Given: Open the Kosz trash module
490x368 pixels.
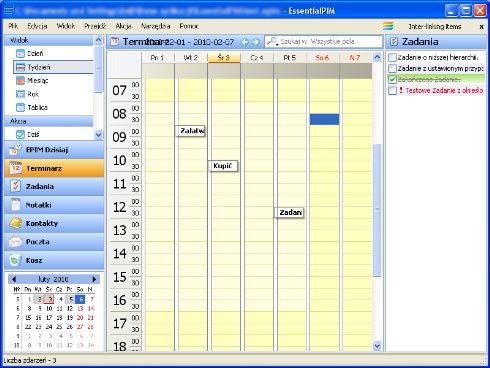Looking at the screenshot, I should (x=54, y=260).
